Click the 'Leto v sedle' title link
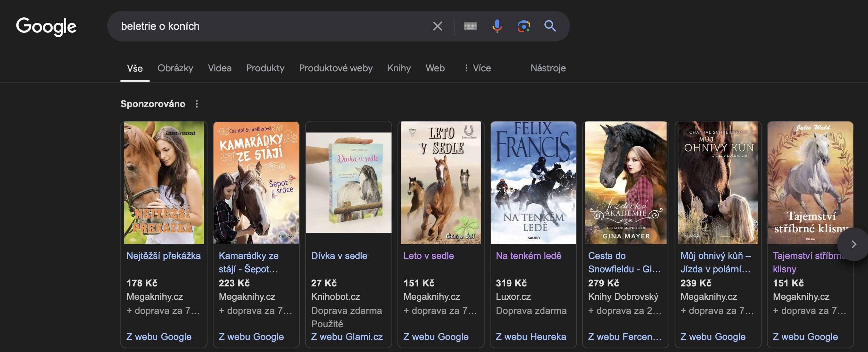 429,256
